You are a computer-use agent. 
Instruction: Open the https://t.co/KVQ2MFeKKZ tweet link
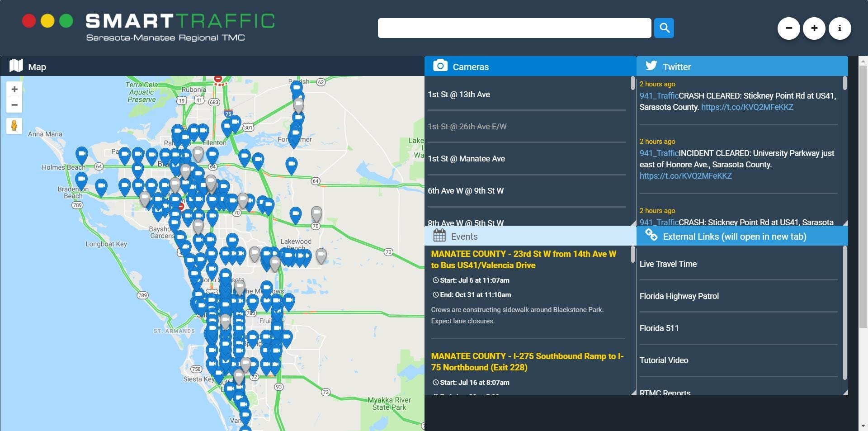(x=747, y=107)
